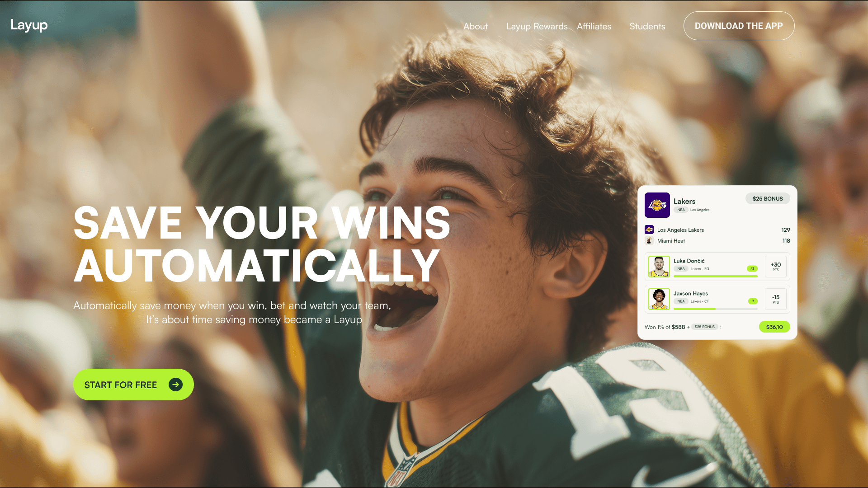Click the large Lakers team logo

(x=657, y=205)
